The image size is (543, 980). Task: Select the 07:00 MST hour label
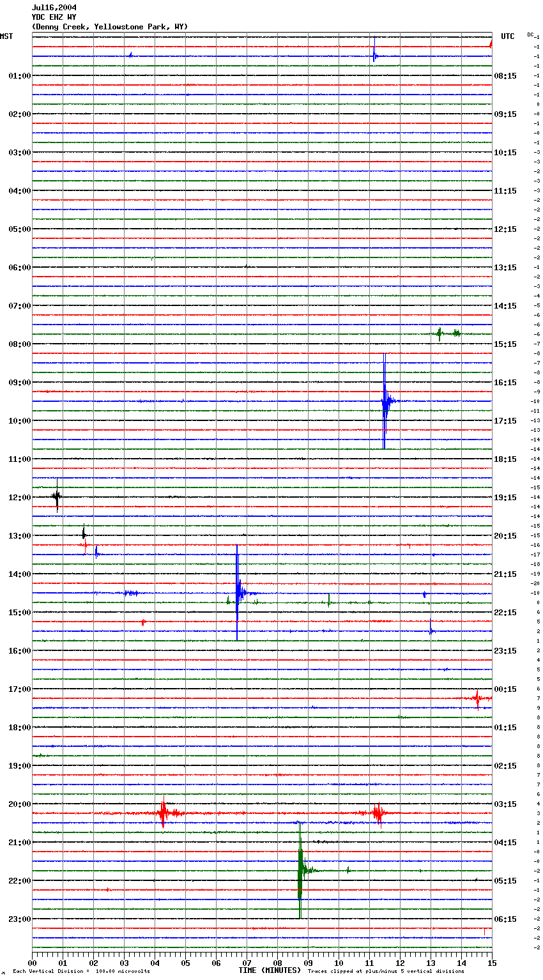(19, 306)
